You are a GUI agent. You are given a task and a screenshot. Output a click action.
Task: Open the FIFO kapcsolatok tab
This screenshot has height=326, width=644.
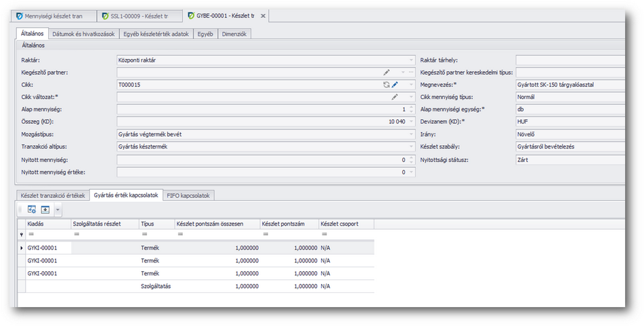(x=188, y=195)
